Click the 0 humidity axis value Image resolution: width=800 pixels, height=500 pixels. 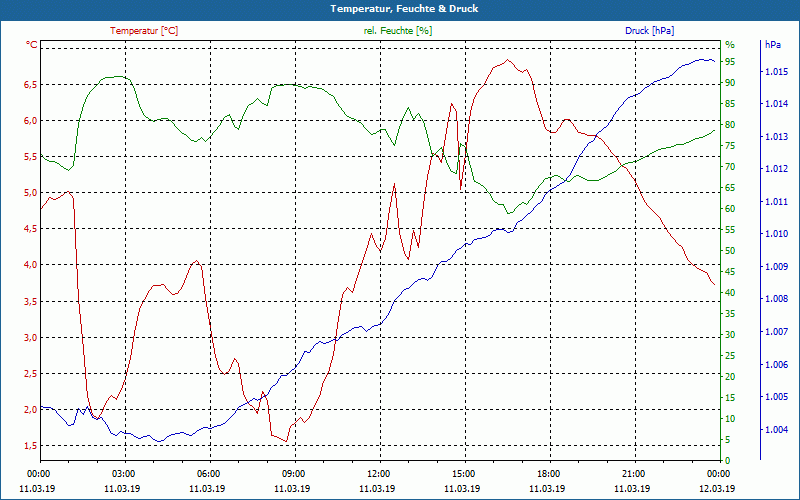click(x=728, y=461)
